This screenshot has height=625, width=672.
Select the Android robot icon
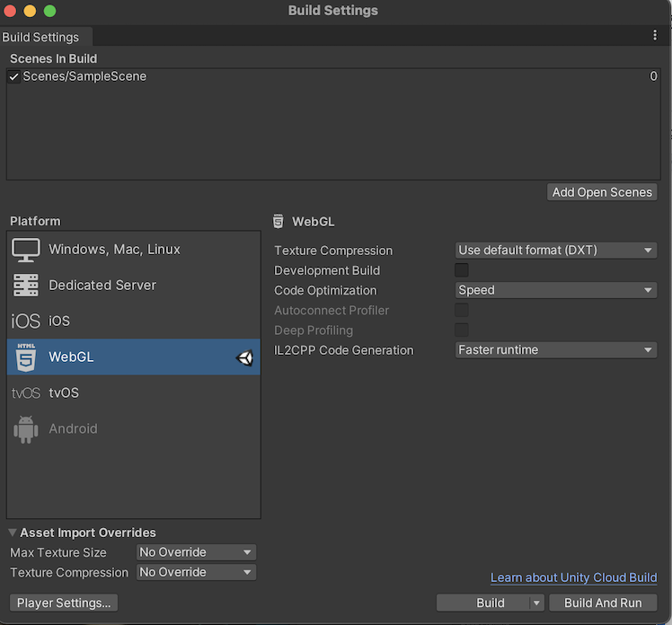(x=25, y=429)
